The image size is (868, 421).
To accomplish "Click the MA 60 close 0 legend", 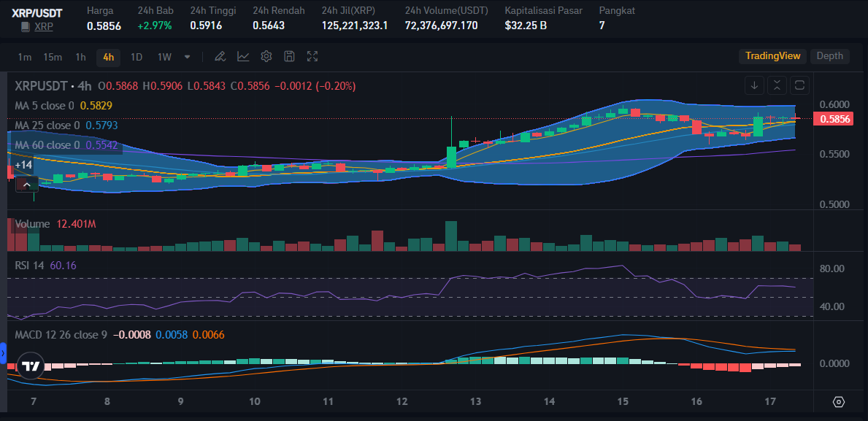I will [47, 145].
